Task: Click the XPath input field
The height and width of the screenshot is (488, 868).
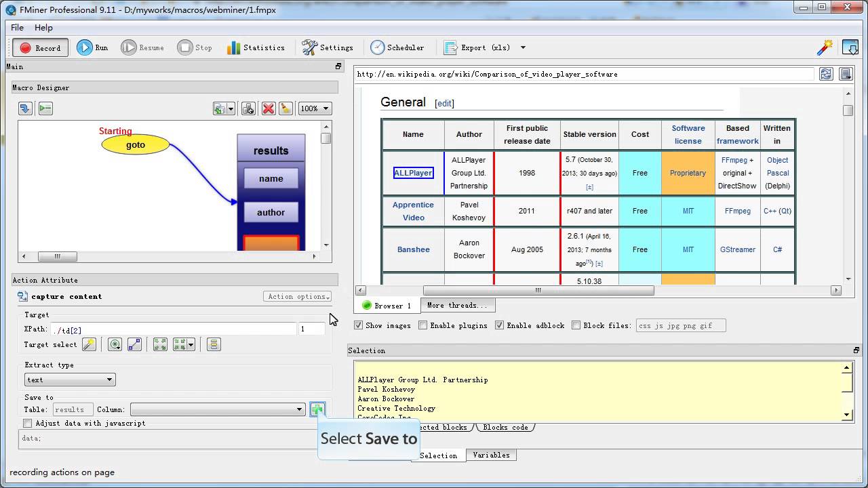Action: 174,329
